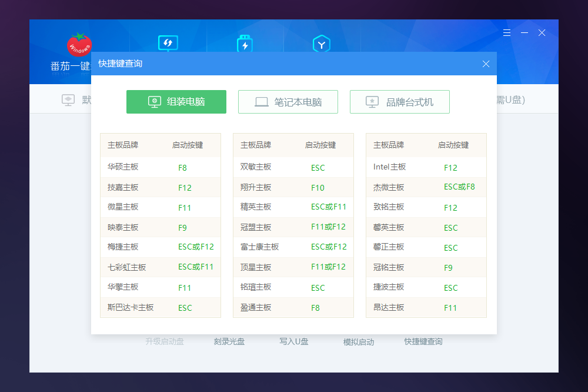The width and height of the screenshot is (588, 392).
Task: Click 写入U盘 link
Action: (294, 342)
